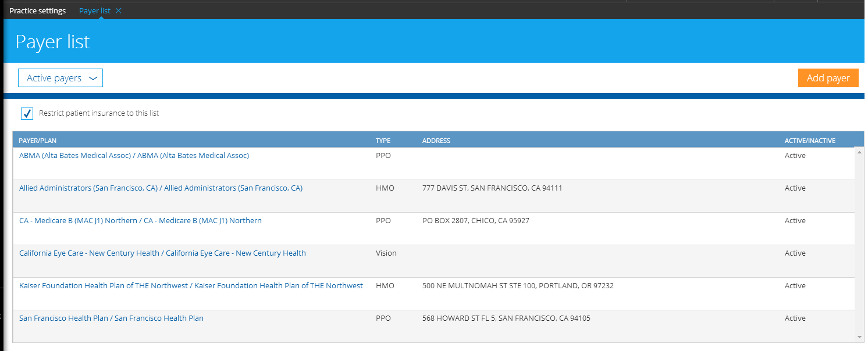This screenshot has height=351, width=868.
Task: Open the Active payers dropdown
Action: click(61, 78)
